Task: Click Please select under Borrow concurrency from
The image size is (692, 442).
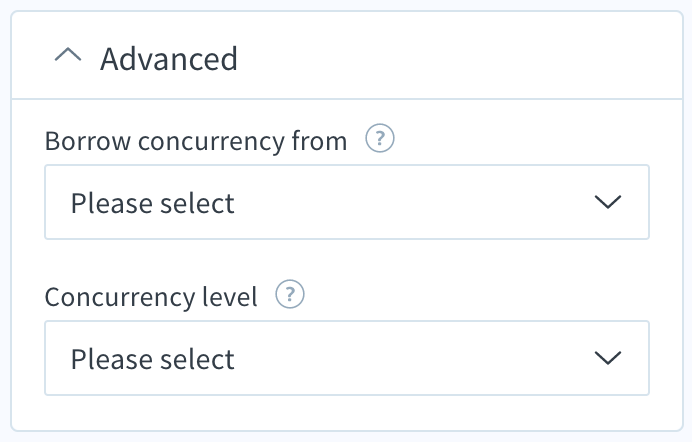Action: (153, 203)
